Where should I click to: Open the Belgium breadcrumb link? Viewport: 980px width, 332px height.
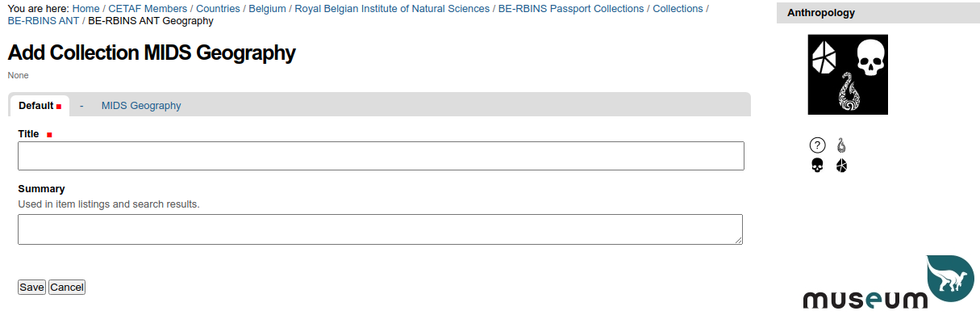pos(267,9)
